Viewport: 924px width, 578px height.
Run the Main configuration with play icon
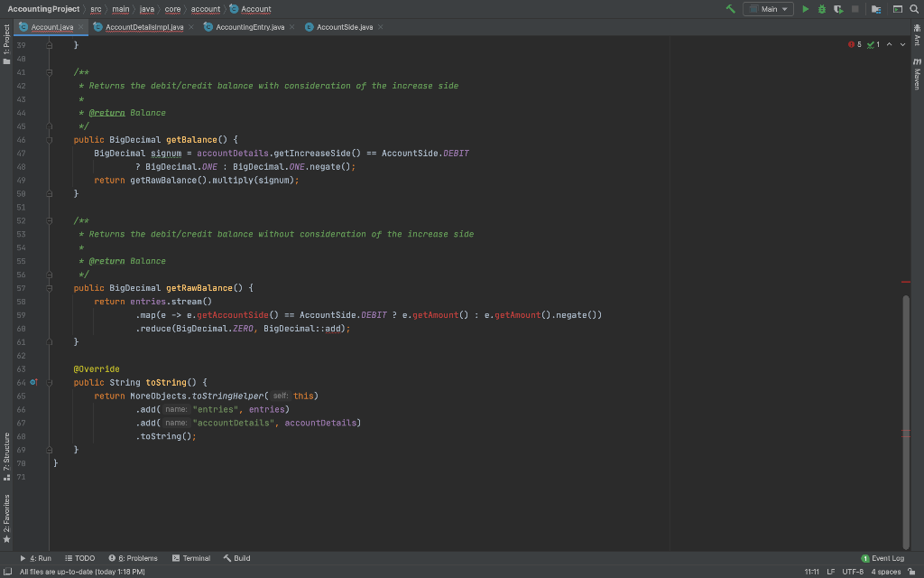[x=806, y=9]
